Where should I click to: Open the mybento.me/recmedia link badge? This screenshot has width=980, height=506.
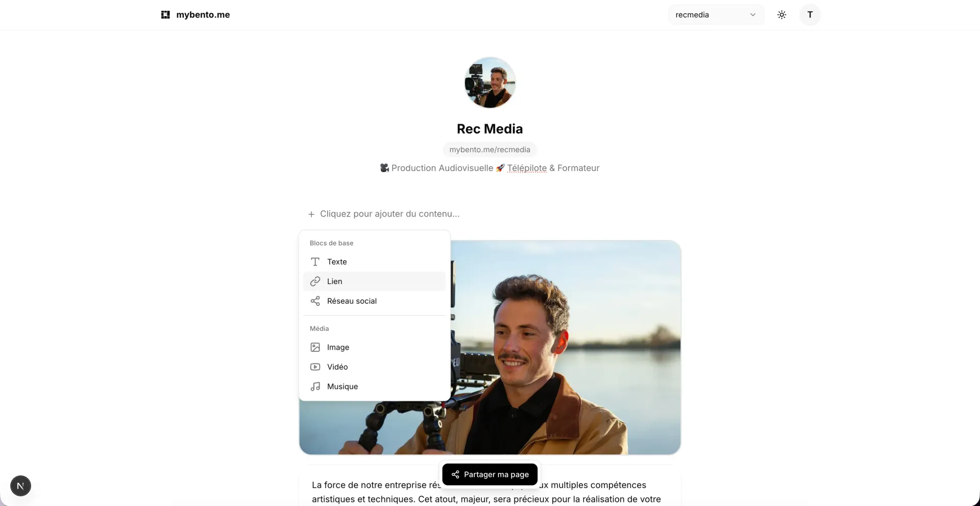pos(490,150)
